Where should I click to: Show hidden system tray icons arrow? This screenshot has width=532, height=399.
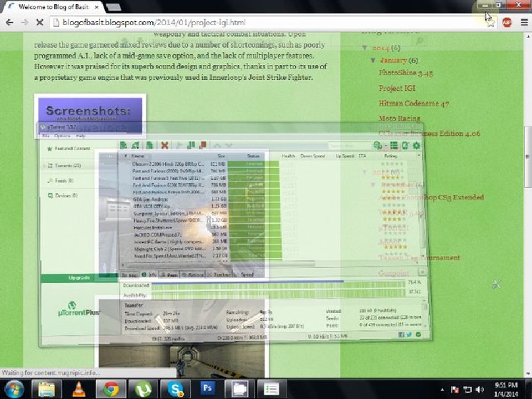442,390
